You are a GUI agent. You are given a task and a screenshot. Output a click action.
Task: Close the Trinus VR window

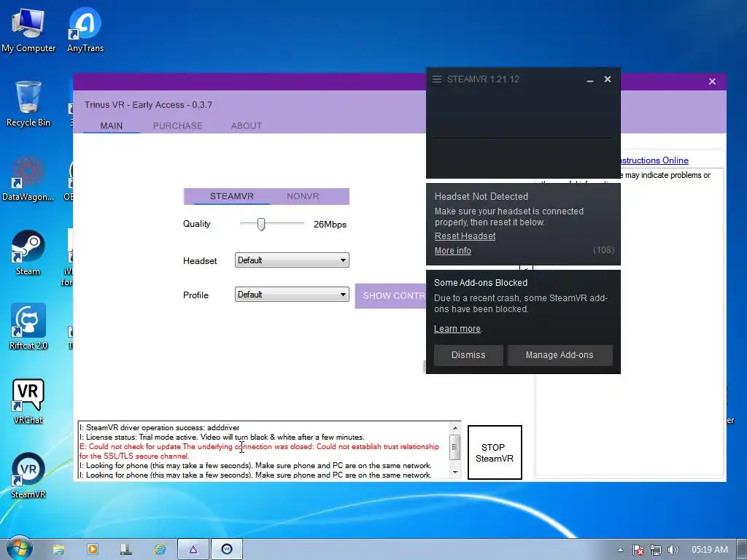coord(712,82)
